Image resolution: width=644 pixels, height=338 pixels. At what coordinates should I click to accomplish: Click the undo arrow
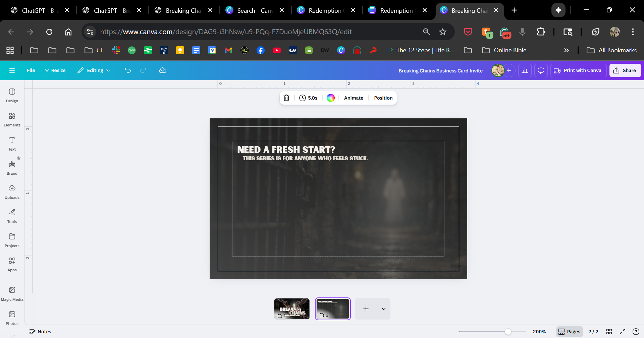tap(128, 70)
